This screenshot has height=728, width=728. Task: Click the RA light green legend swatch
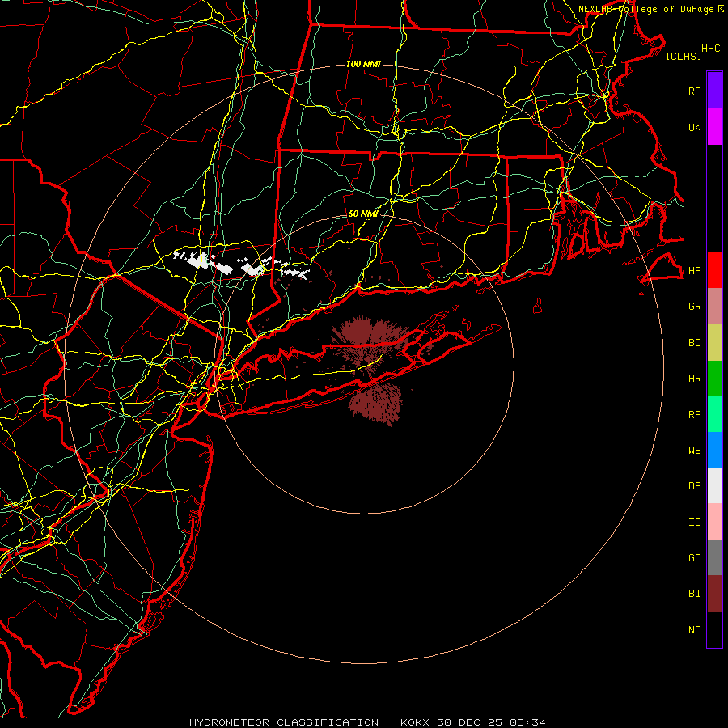point(714,414)
